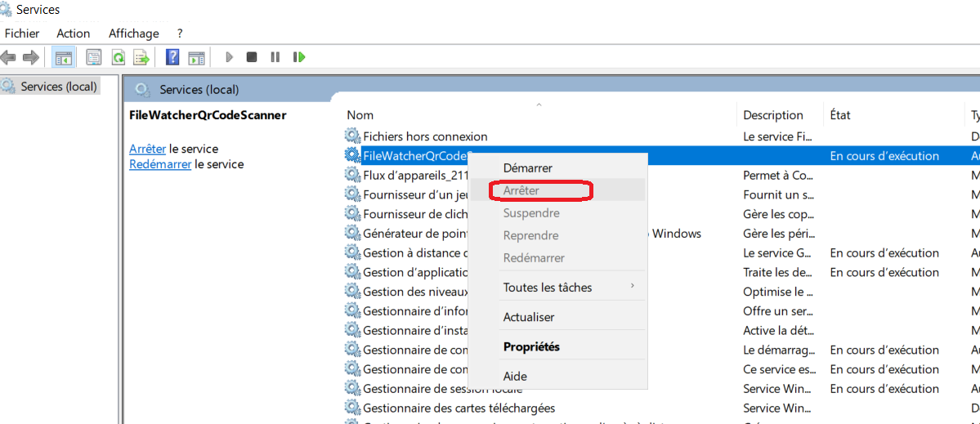The width and height of the screenshot is (980, 424).
Task: Click the blue Help question mark icon
Action: tap(172, 57)
